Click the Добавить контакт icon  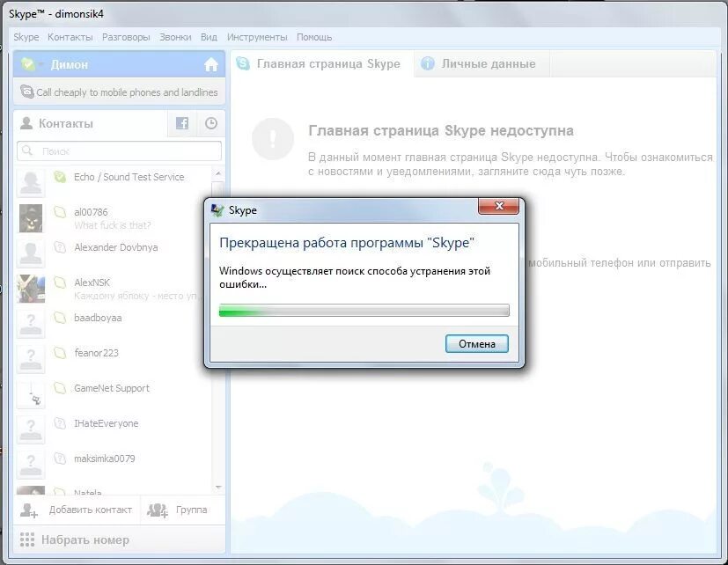[x=29, y=510]
